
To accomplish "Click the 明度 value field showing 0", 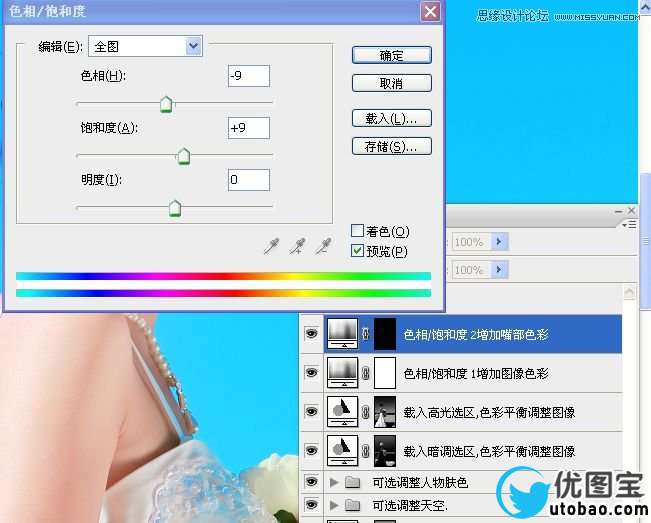I will click(x=249, y=180).
